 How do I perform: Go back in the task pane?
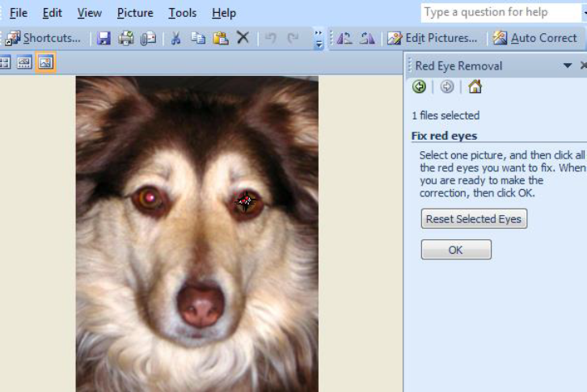point(420,86)
